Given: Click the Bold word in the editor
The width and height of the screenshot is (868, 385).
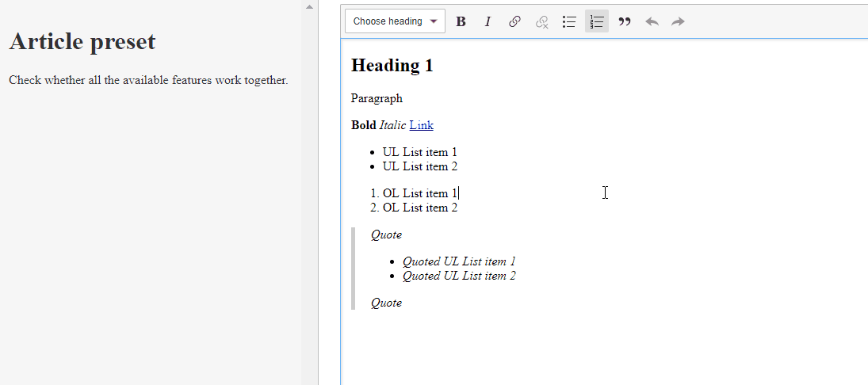Looking at the screenshot, I should [x=363, y=126].
